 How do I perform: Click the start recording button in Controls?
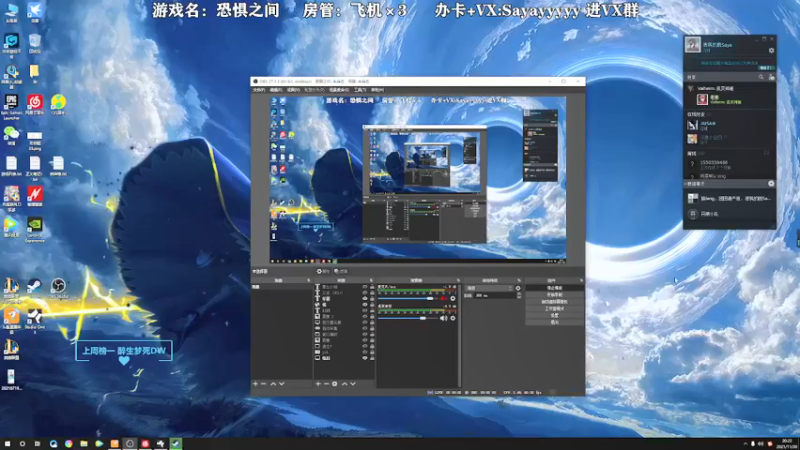pos(554,295)
